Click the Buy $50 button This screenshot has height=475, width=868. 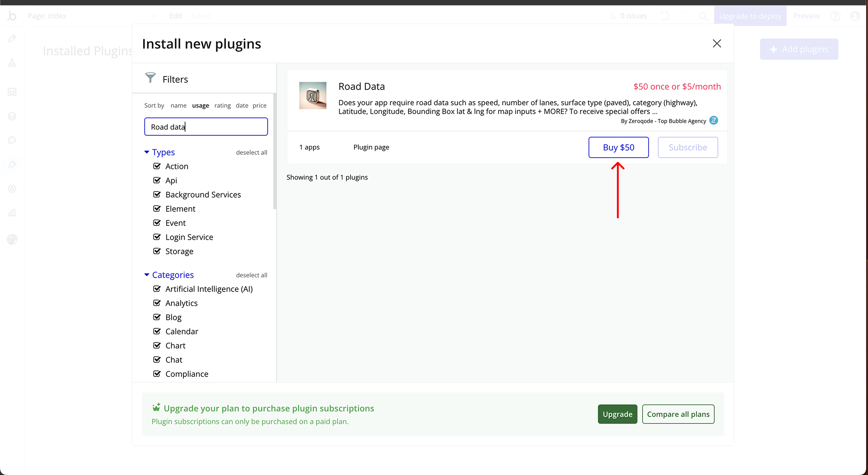coord(618,147)
